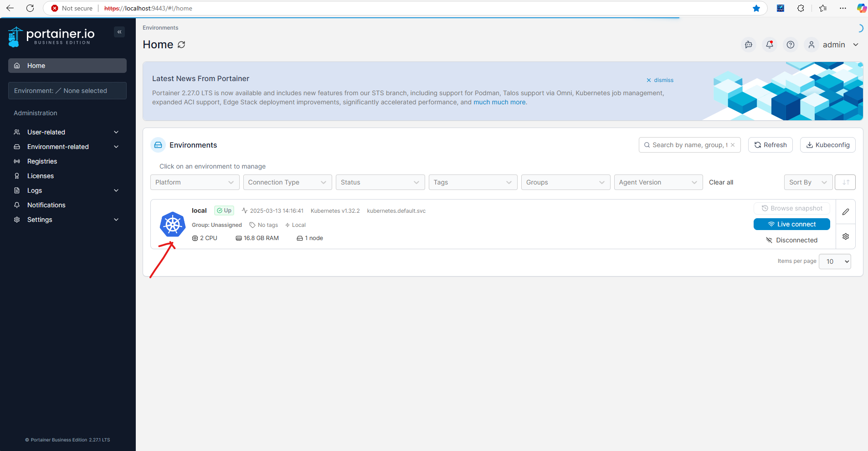
Task: Click the Not secure site indicator
Action: pos(72,8)
